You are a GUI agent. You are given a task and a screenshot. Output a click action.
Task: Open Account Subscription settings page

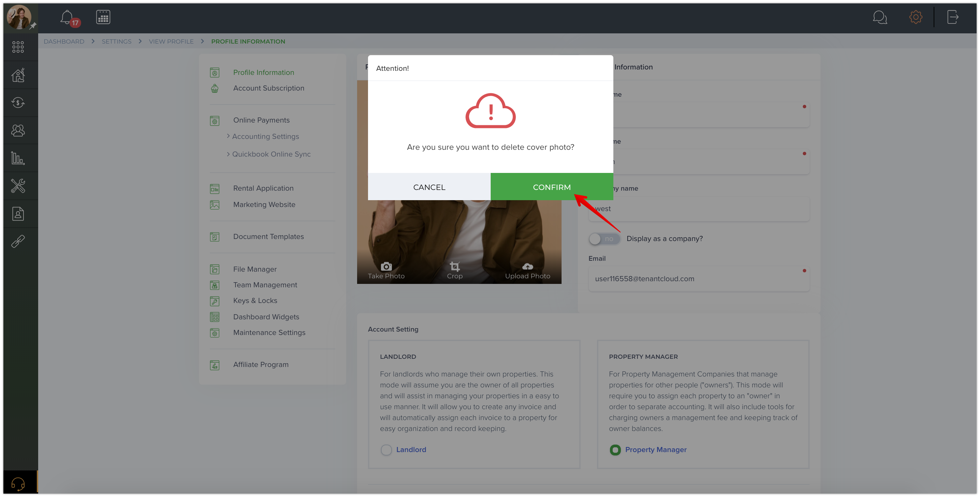[x=269, y=88]
